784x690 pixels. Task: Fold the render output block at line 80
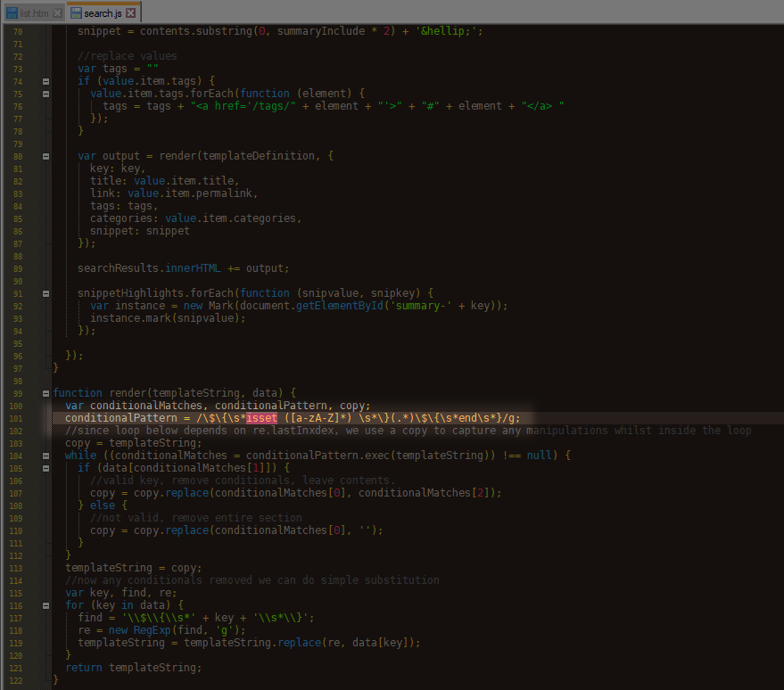click(x=45, y=156)
